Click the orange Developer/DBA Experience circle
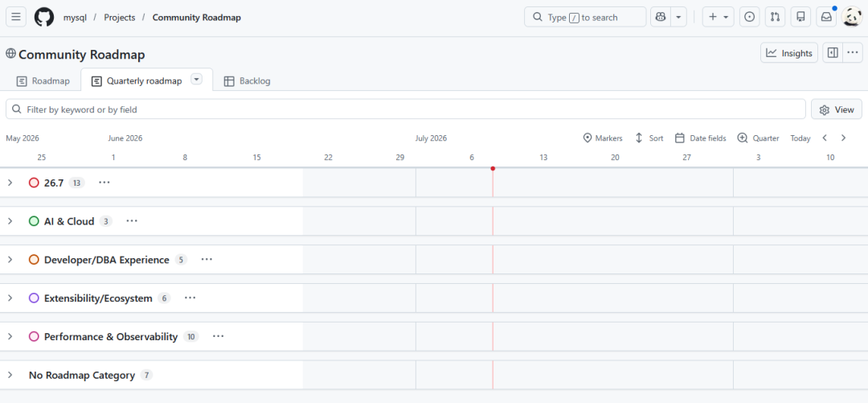Screen dimensions: 868x403 click(34, 260)
